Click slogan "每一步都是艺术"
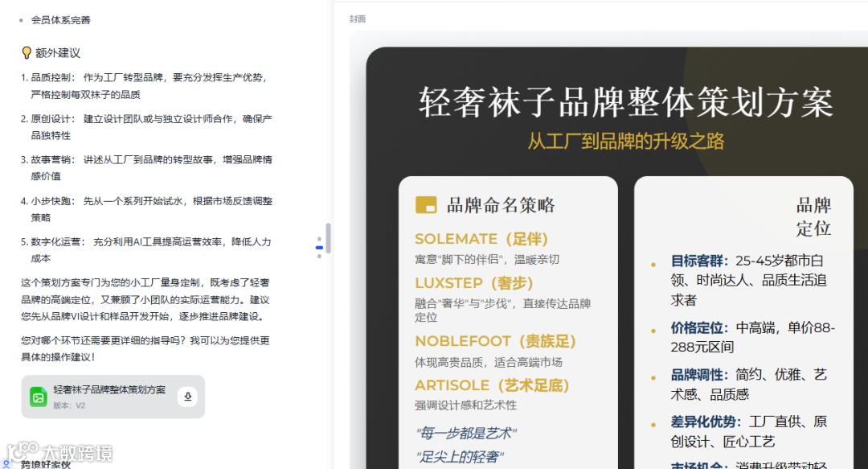 click(467, 433)
